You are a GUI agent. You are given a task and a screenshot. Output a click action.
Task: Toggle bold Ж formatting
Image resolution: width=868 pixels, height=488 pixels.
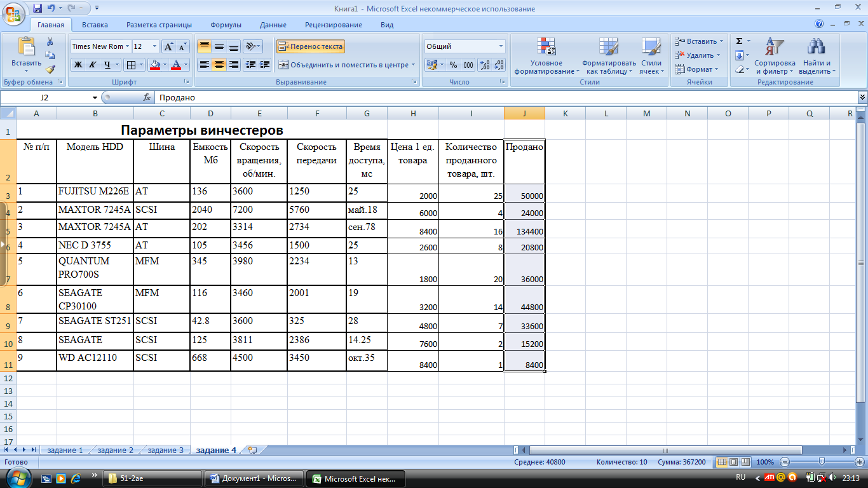[78, 65]
